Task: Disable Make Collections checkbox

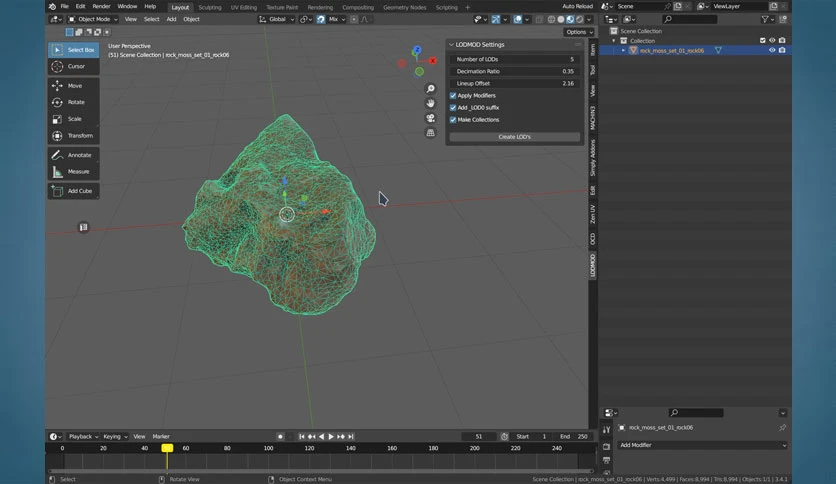Action: [x=453, y=120]
